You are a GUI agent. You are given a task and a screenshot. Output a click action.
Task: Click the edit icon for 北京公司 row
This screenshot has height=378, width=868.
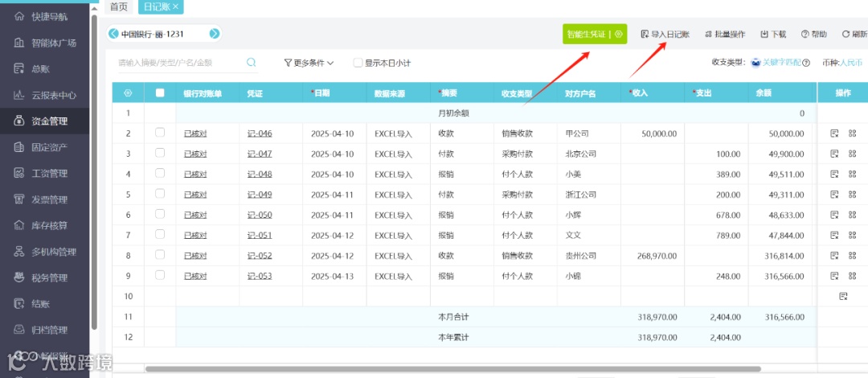[x=834, y=154]
